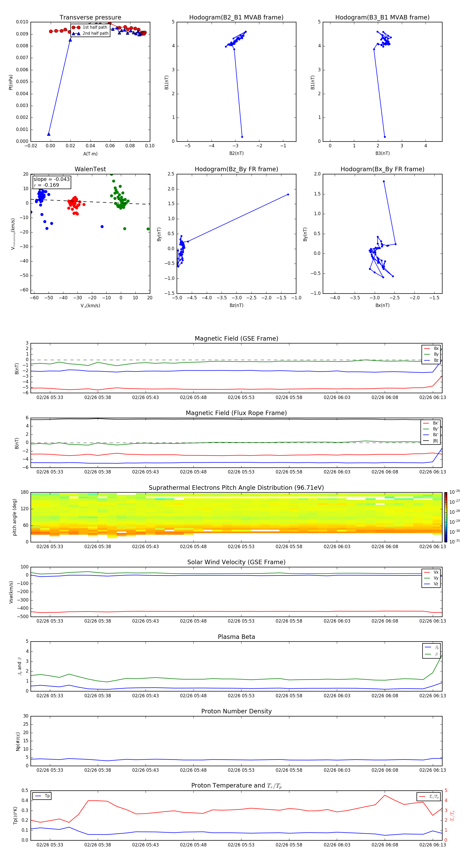Image resolution: width=473 pixels, height=868 pixels.
Task: Click the far-right outlier point in Bz_By hodogram
Action: (x=288, y=194)
